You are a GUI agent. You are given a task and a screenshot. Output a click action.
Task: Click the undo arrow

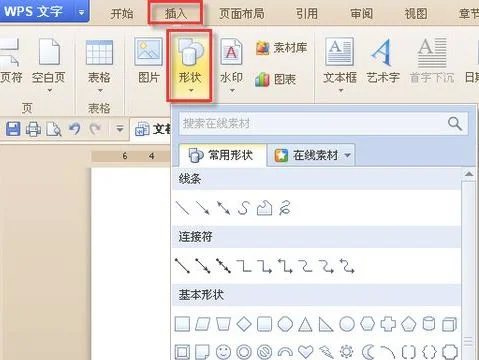coord(75,128)
